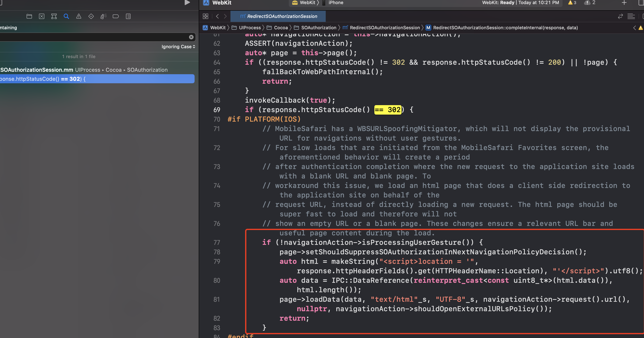
Task: Go back in editor history
Action: point(217,16)
